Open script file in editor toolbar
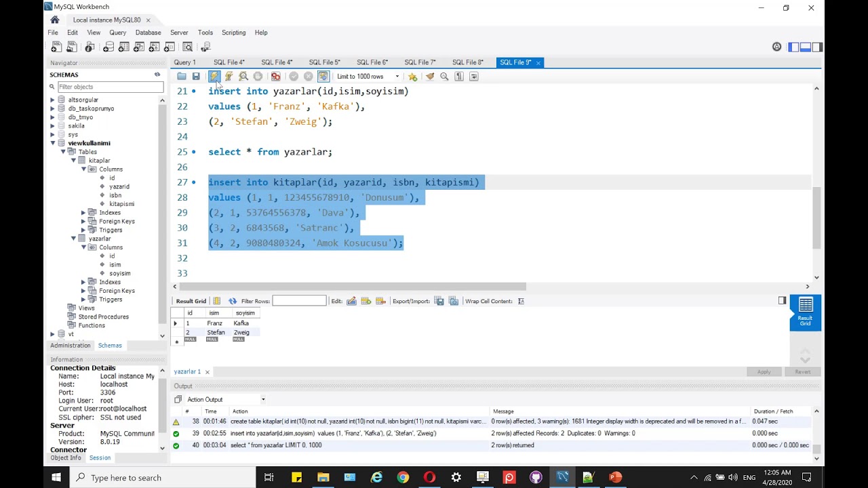Screen dimensions: 868x488 tap(182, 77)
